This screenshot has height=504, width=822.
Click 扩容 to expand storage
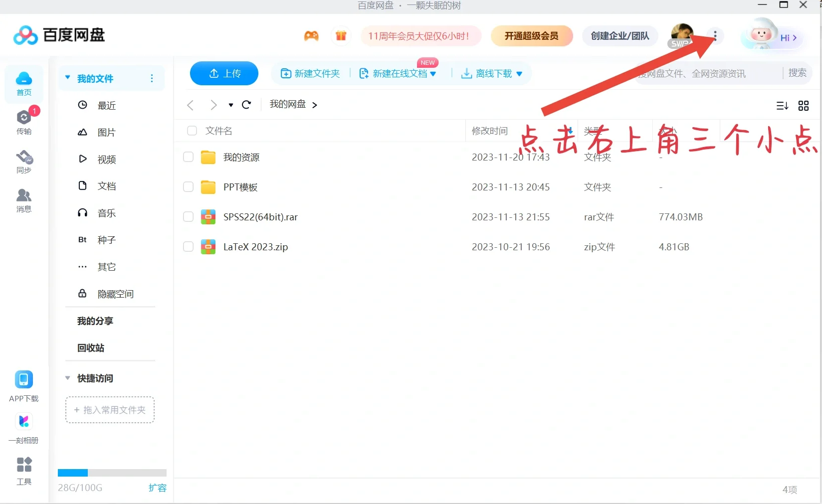158,488
